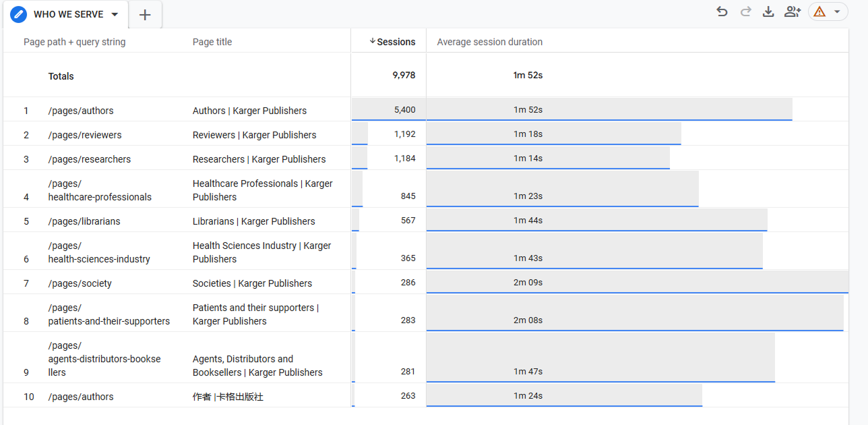Click 'Agents, Distributors and Booksellers' page title
This screenshot has width=868, height=425.
coord(257,366)
